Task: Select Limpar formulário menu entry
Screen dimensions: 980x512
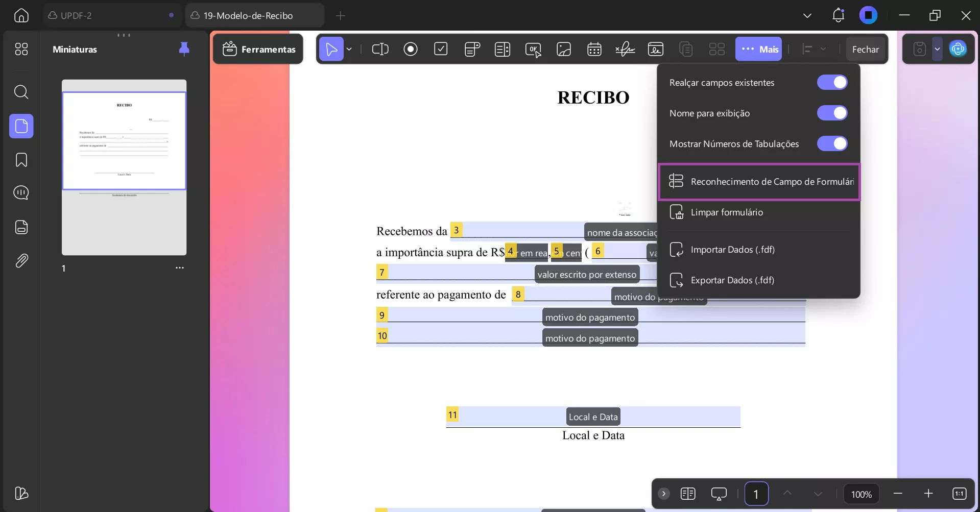Action: pyautogui.click(x=726, y=212)
